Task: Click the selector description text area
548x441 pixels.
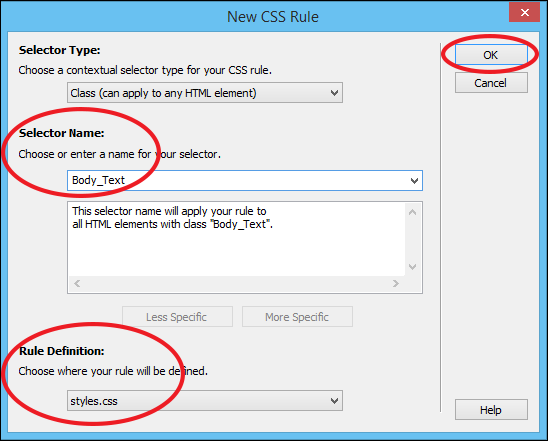Action: [x=237, y=239]
